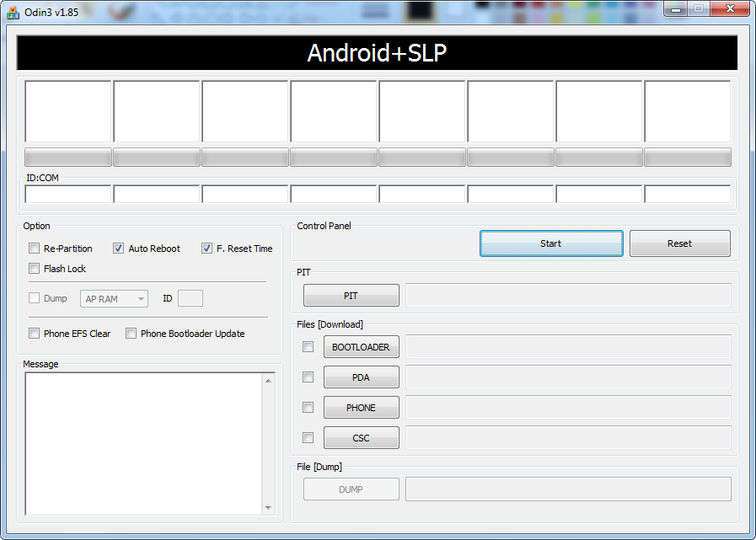Click the Dump file path field

[x=568, y=489]
